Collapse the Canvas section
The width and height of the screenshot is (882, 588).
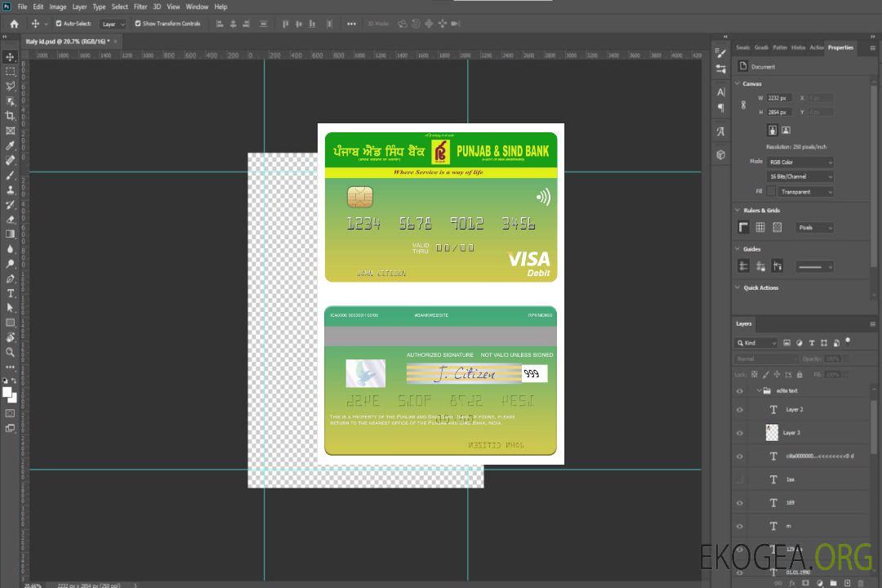click(x=737, y=83)
